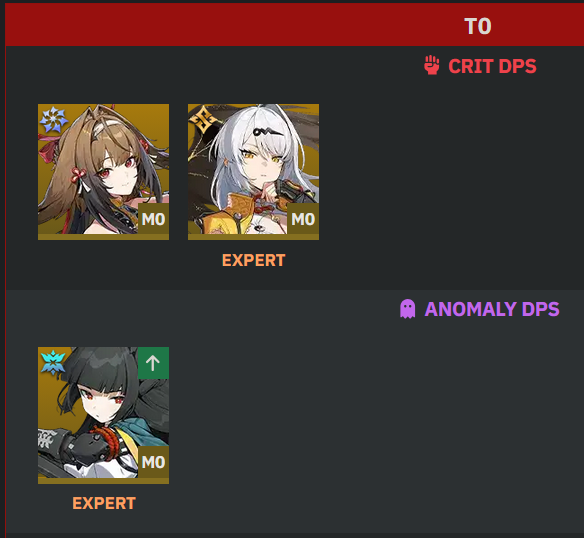Screen dimensions: 584x538
Task: Click the M0 badge on white-haired character
Action: point(303,219)
